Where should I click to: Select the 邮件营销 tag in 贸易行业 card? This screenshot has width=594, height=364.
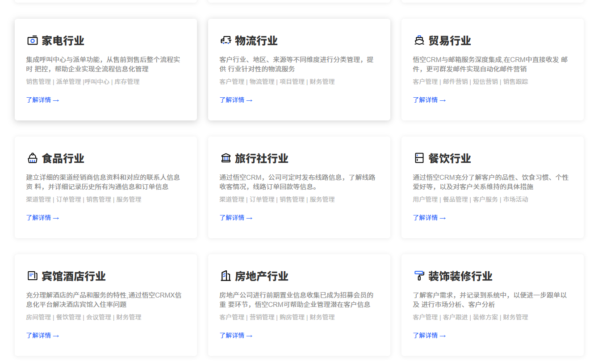(455, 82)
